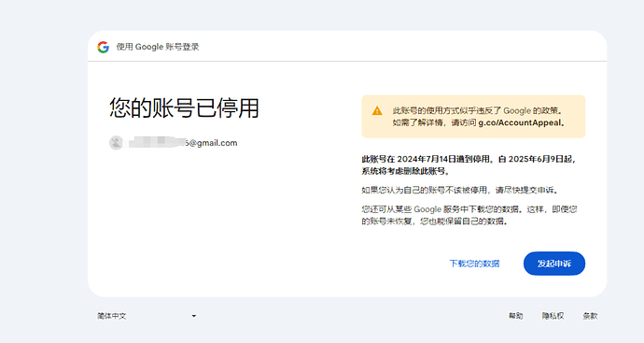Click the disabled account avatar icon
This screenshot has width=644, height=343.
click(x=117, y=143)
